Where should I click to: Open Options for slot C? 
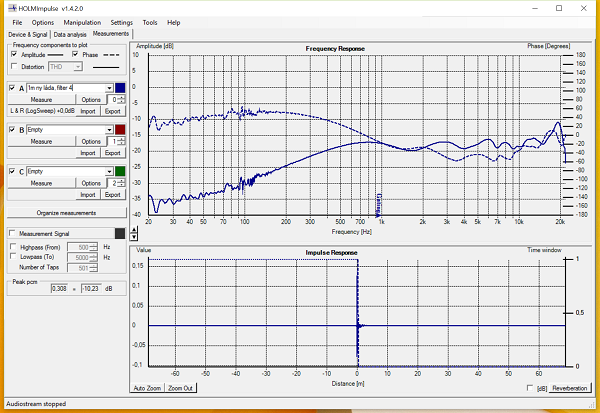(91, 183)
